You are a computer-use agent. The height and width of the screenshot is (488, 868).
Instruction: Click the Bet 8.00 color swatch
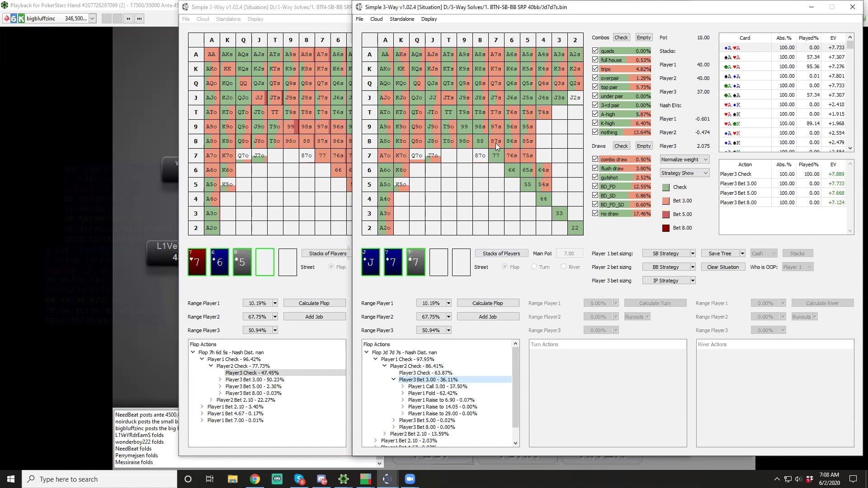point(665,228)
